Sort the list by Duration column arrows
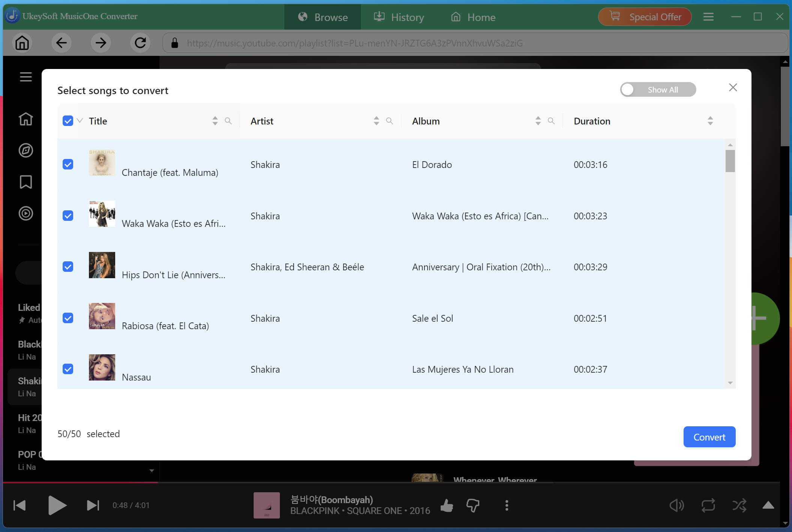The height and width of the screenshot is (532, 792). click(x=710, y=121)
